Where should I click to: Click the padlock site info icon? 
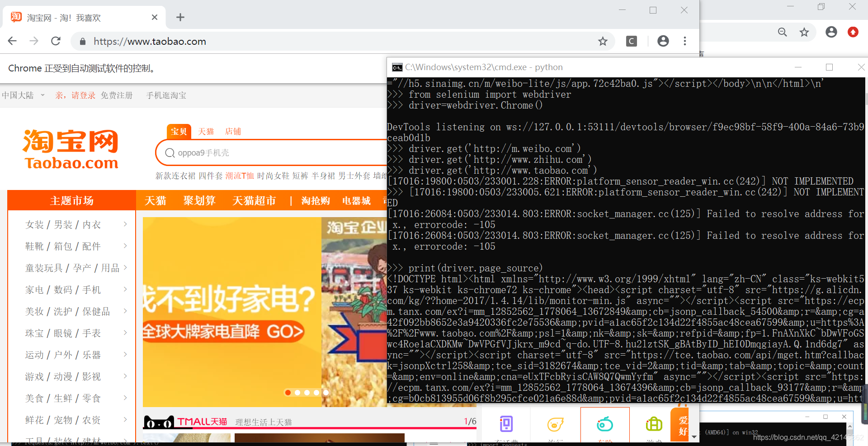82,42
